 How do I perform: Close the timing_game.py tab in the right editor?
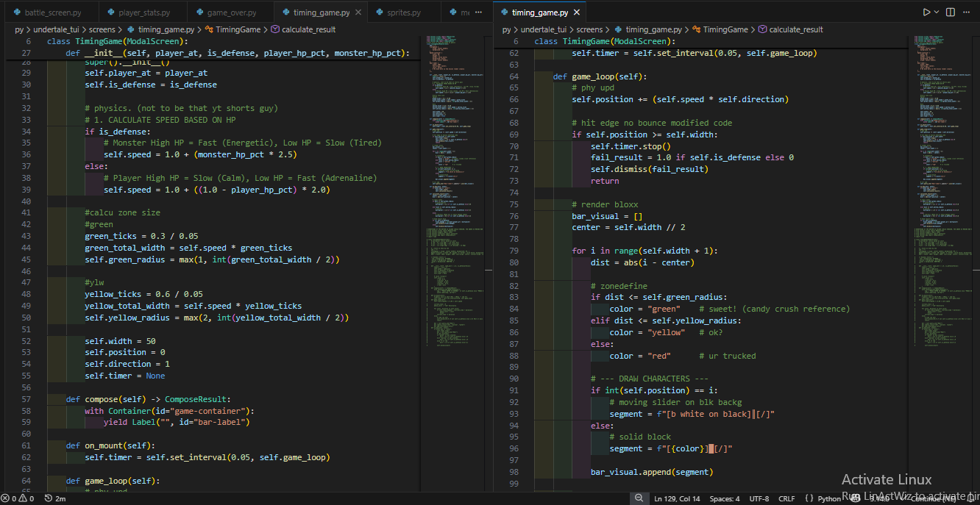[x=578, y=12]
